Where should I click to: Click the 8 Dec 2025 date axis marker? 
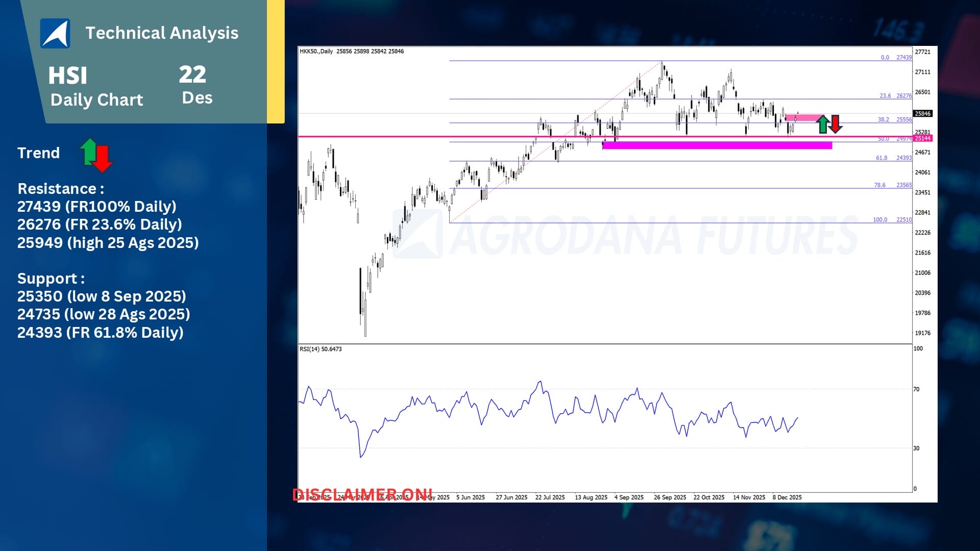[787, 497]
